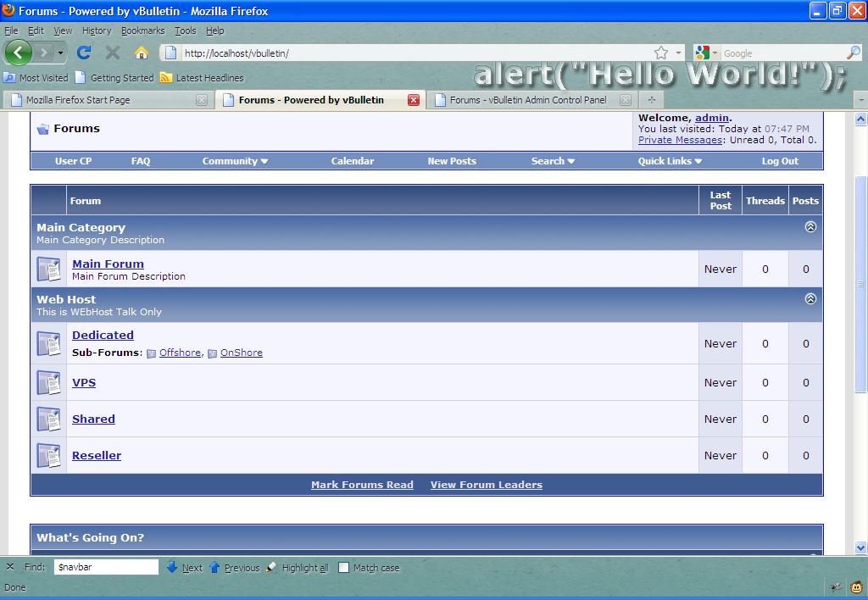868x600 pixels.
Task: Open the Google search engine selector
Action: tap(706, 53)
